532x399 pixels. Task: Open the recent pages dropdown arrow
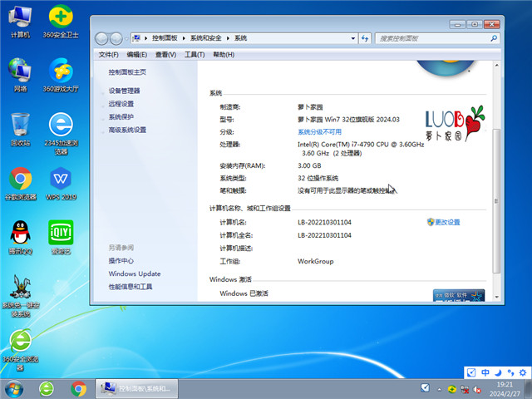coord(126,38)
